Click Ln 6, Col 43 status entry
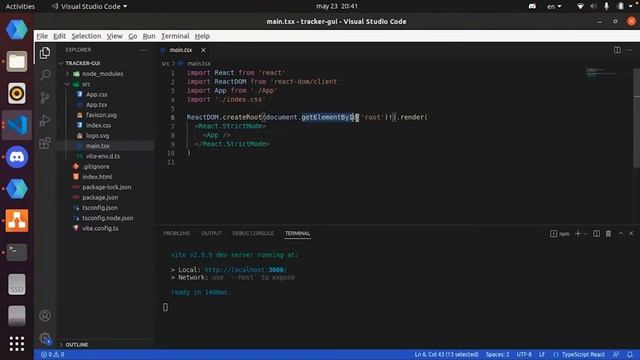640x360 pixels. pyautogui.click(x=446, y=354)
